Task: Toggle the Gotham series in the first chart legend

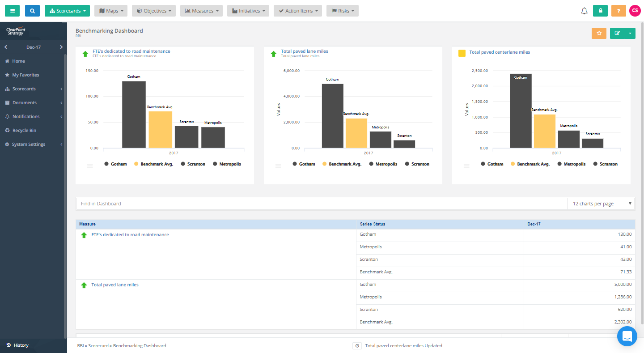Action: tap(115, 164)
